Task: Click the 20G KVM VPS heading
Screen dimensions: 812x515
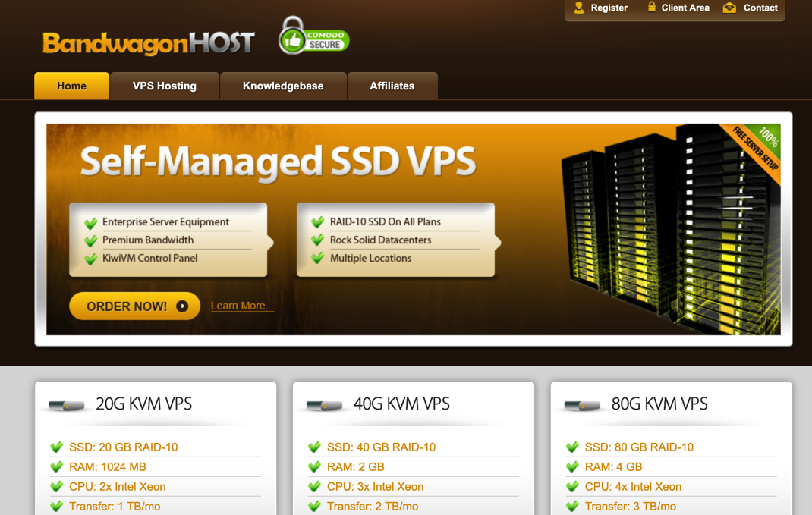Action: click(144, 404)
